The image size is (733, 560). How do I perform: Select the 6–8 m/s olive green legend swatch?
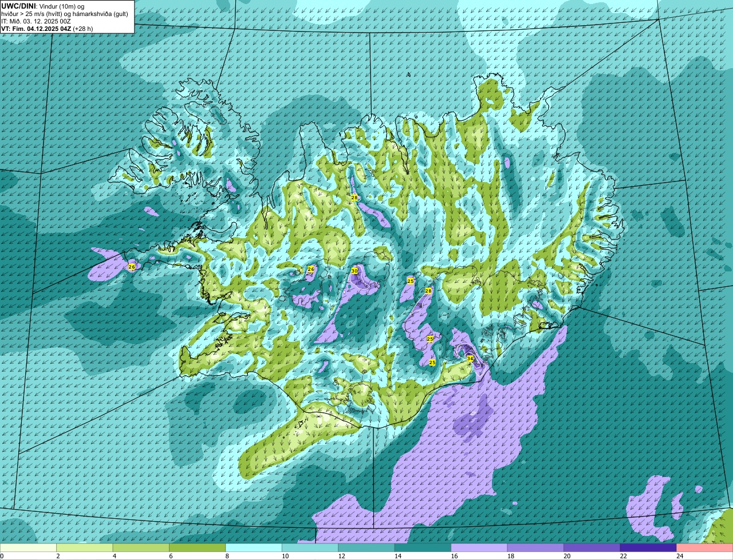198,548
